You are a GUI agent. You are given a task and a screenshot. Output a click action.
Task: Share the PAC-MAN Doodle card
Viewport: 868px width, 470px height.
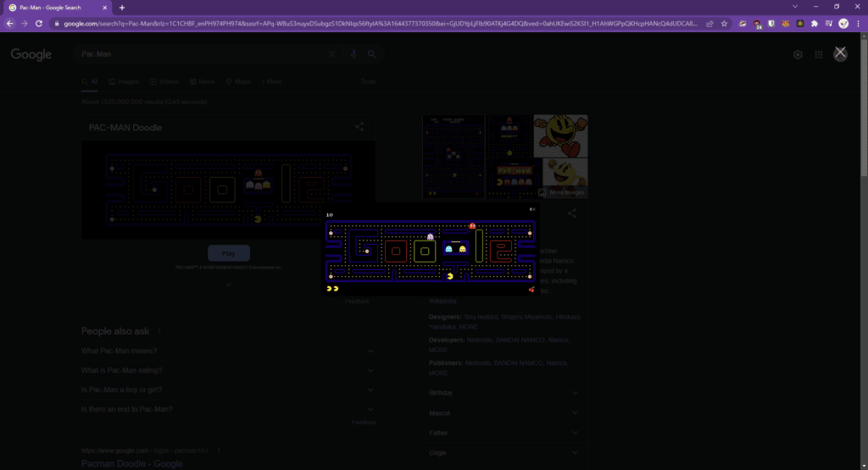pyautogui.click(x=359, y=127)
